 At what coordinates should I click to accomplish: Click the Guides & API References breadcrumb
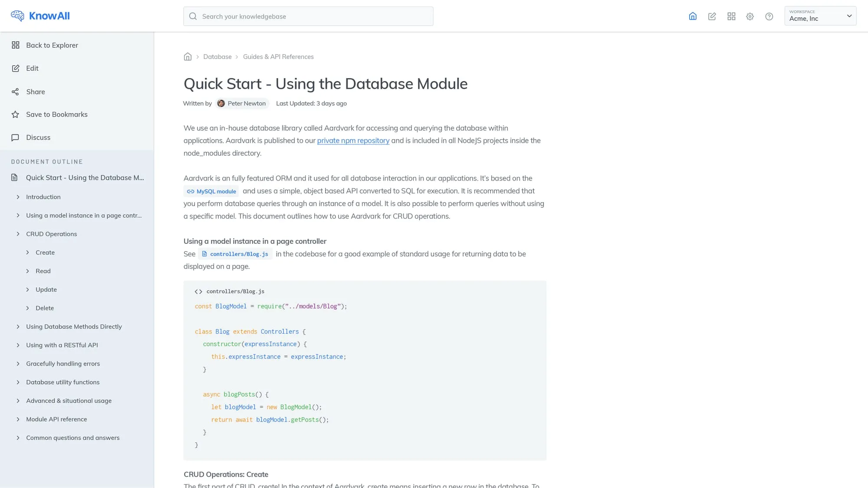(278, 57)
